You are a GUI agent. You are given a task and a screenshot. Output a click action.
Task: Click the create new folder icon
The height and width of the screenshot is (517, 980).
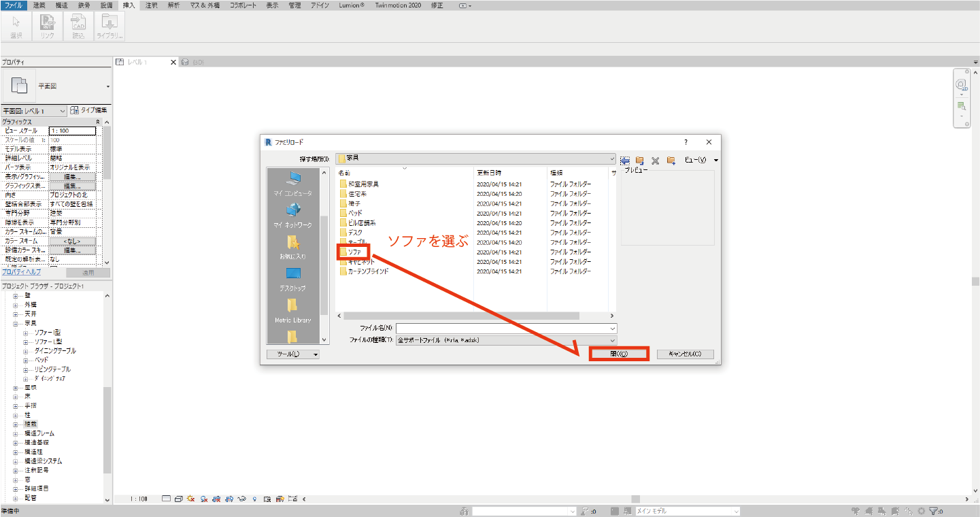click(x=671, y=161)
